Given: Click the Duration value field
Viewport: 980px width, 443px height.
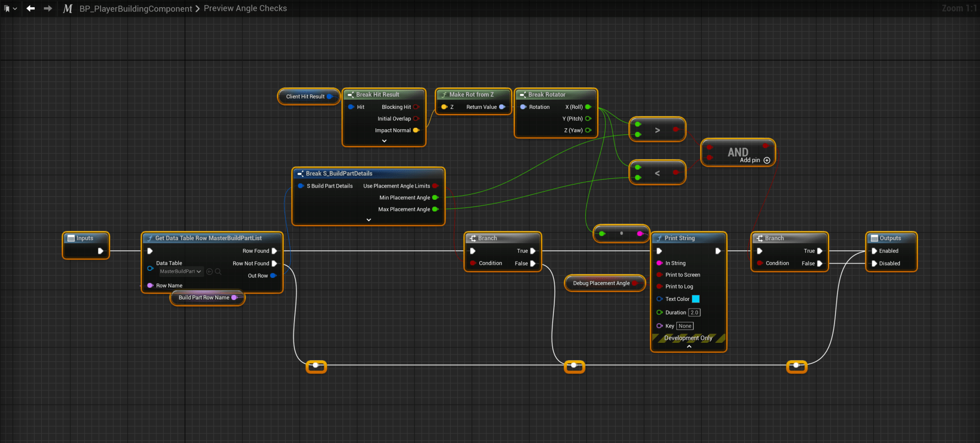Looking at the screenshot, I should pos(694,313).
